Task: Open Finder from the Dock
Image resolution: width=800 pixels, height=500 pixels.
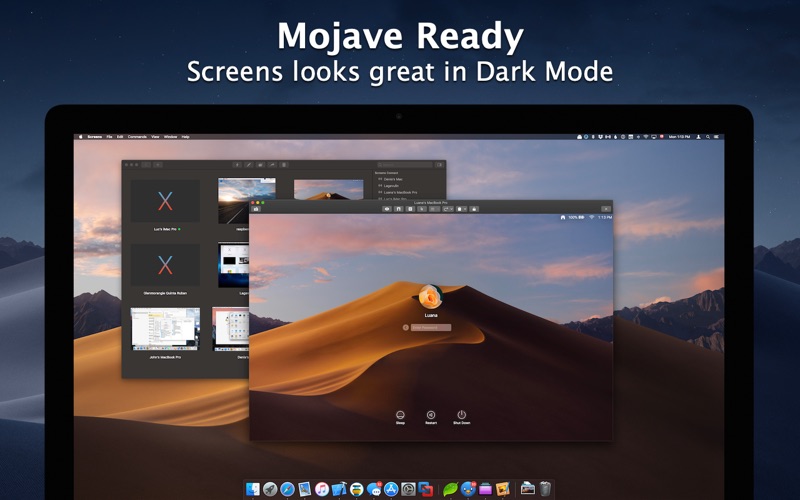Action: (253, 489)
